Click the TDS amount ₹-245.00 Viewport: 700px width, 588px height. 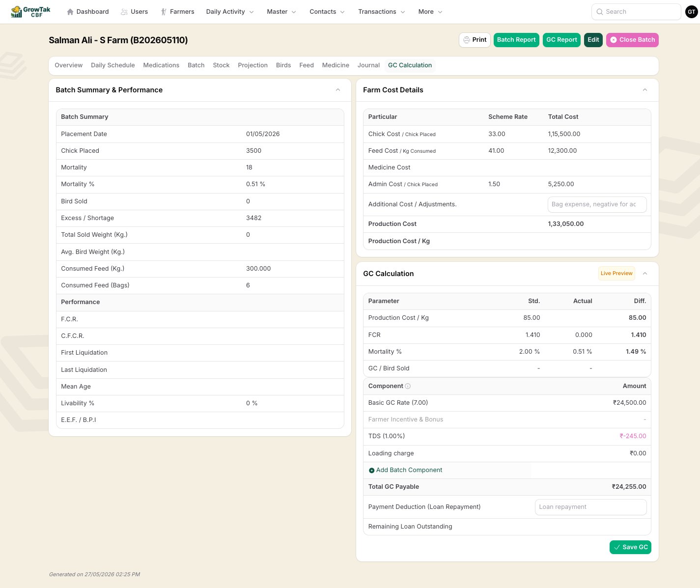[x=633, y=436]
